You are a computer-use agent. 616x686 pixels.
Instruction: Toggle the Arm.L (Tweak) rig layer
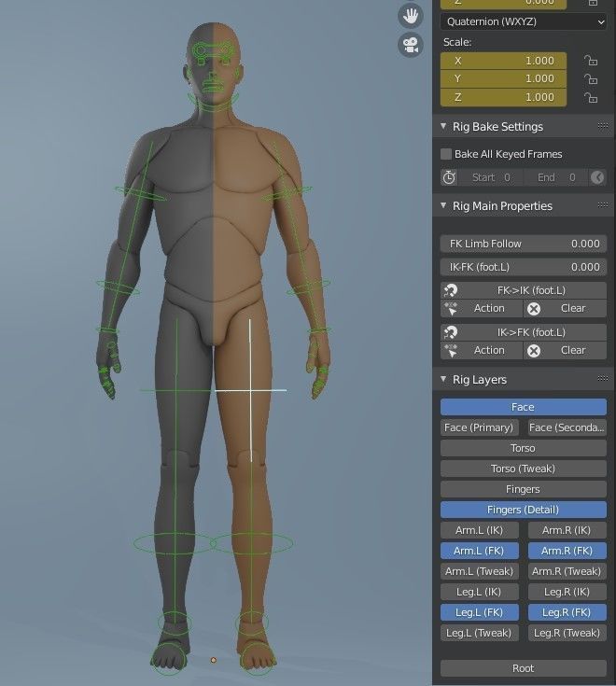(x=480, y=571)
